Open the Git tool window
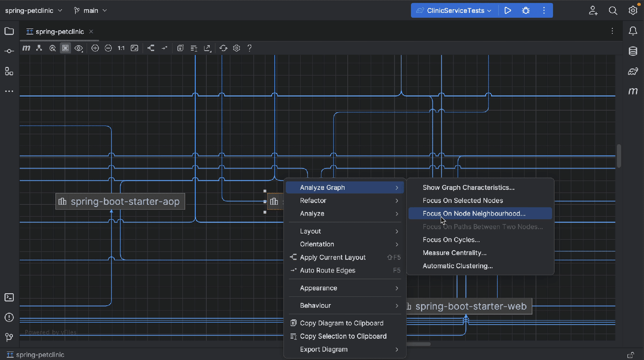Screen dimensions: 644x360 click(9, 337)
